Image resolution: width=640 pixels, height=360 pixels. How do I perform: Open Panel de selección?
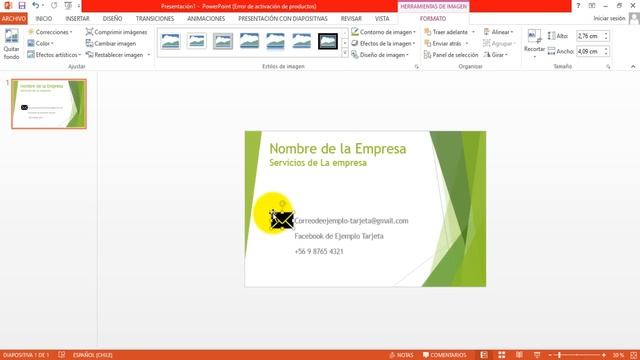point(451,55)
